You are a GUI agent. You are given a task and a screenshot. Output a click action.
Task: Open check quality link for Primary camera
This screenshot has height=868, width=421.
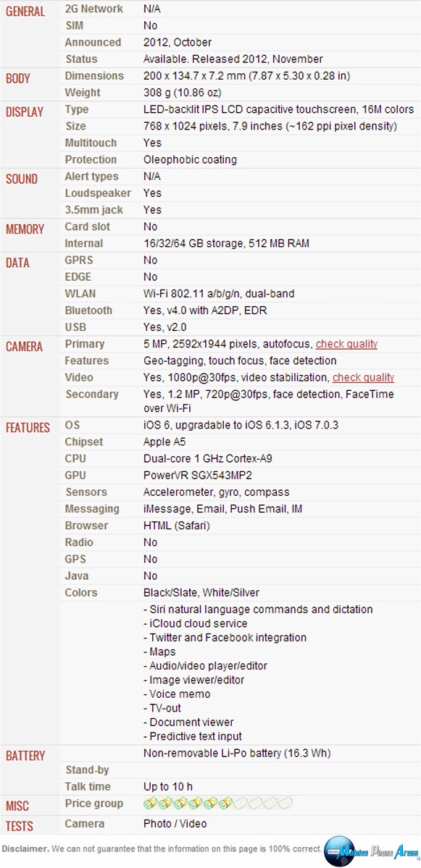[x=346, y=344]
